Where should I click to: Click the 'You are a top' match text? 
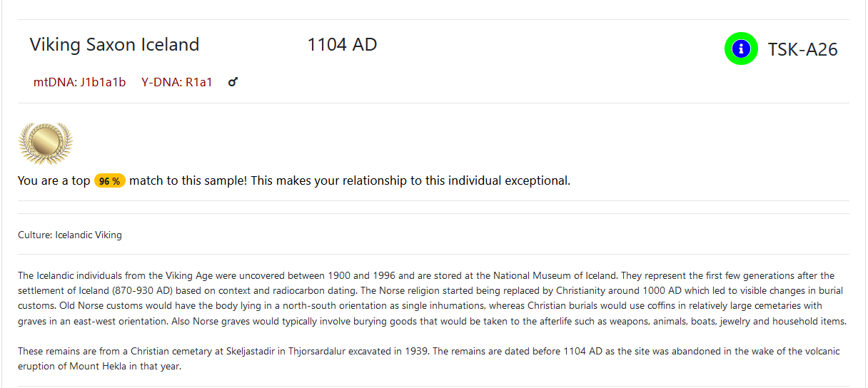coord(54,180)
